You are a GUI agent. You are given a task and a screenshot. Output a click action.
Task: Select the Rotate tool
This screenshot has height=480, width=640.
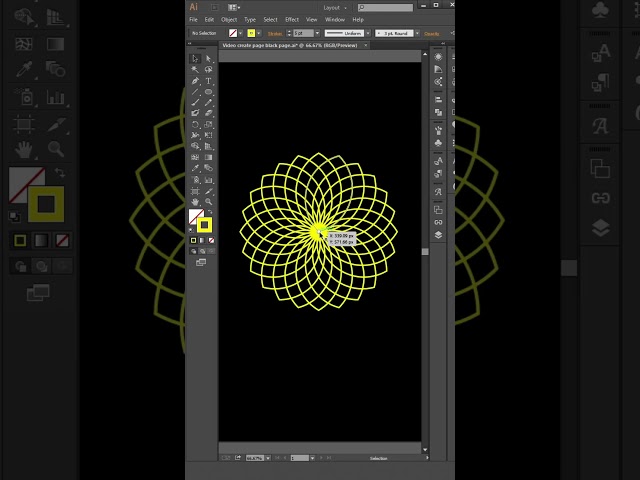pos(195,124)
